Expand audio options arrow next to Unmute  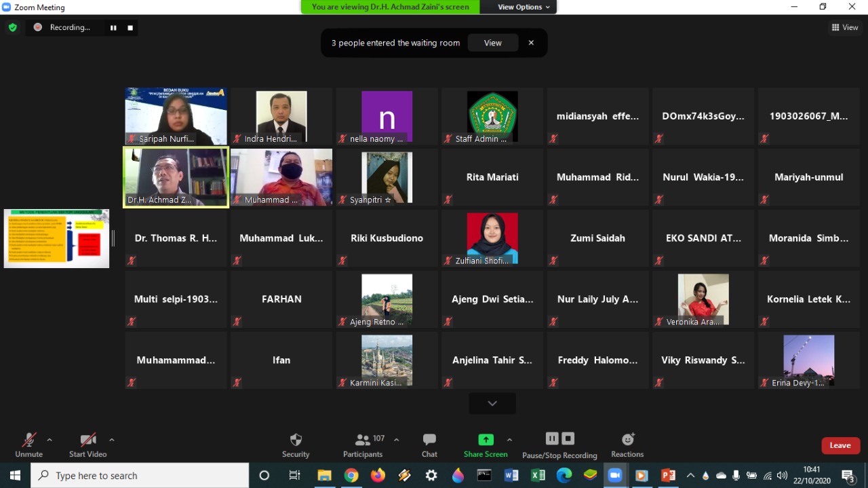(x=50, y=440)
